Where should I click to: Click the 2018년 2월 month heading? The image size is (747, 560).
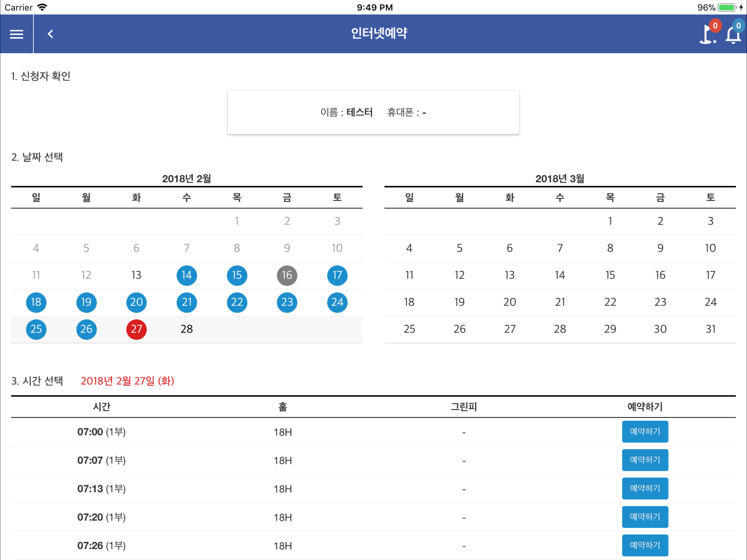tap(186, 178)
